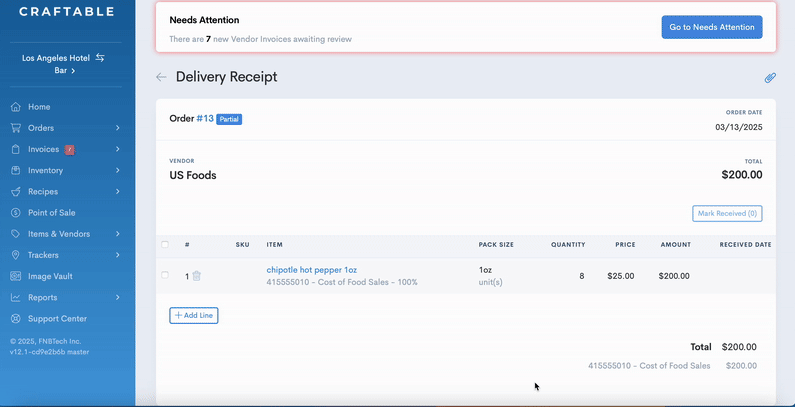Open the Recipes menu item
Image resolution: width=795 pixels, height=407 pixels.
[x=43, y=192]
